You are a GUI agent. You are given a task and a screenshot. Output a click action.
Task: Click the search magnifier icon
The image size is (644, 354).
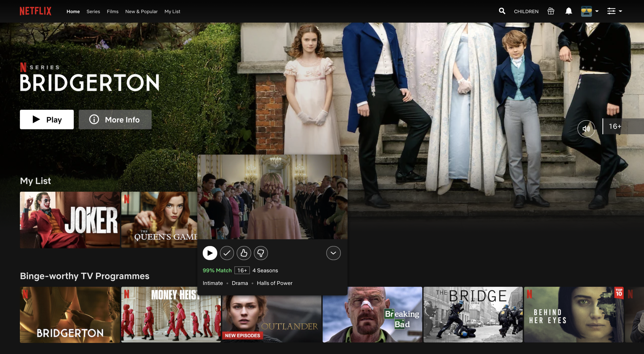tap(502, 11)
